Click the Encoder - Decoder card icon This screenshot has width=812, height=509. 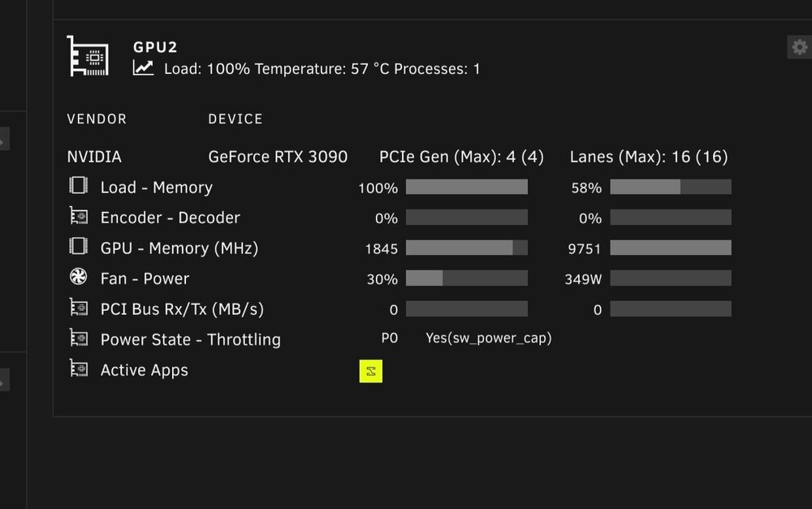point(78,216)
